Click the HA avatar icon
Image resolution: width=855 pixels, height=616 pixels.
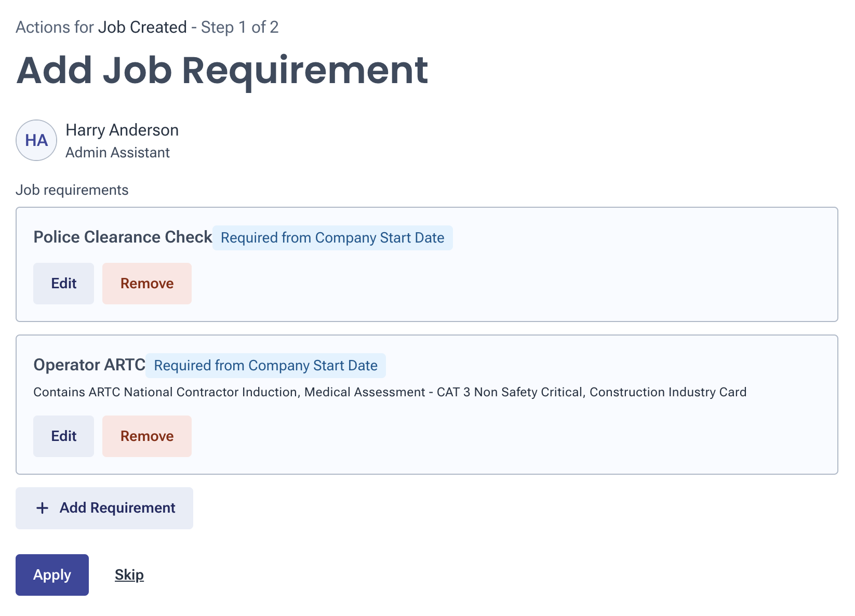(36, 140)
